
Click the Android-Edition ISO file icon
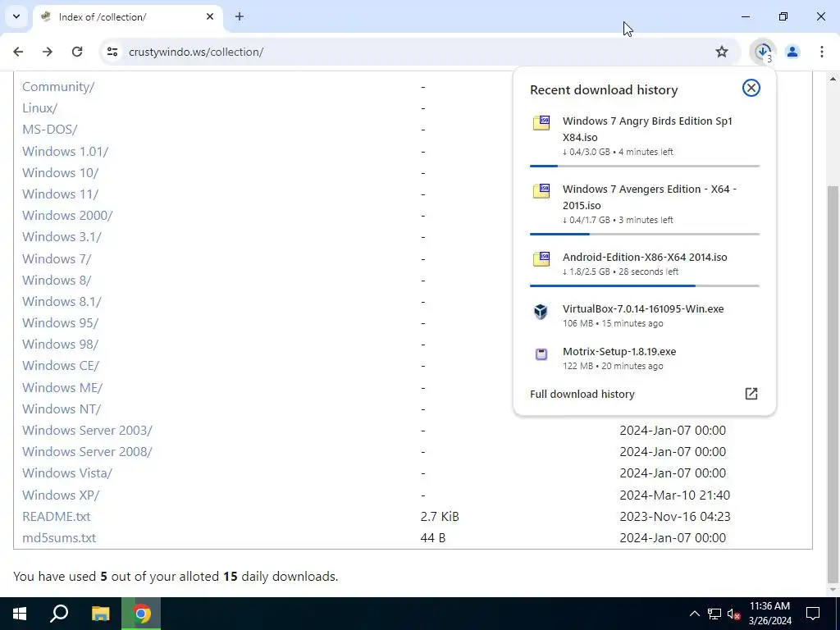click(x=541, y=258)
